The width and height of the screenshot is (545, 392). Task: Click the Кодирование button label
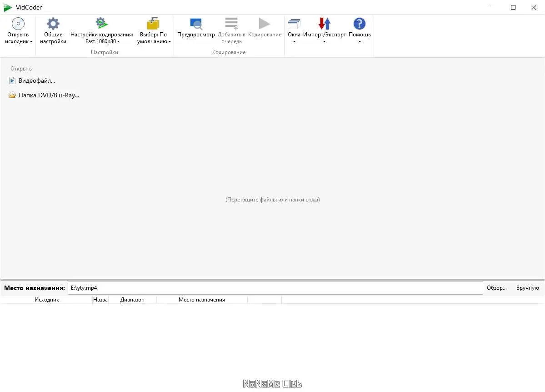pos(265,35)
